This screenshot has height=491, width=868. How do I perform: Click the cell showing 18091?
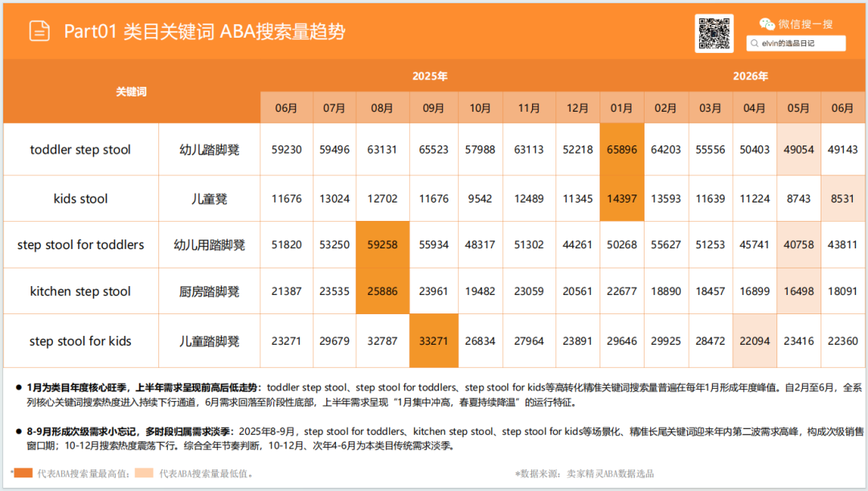pos(842,291)
